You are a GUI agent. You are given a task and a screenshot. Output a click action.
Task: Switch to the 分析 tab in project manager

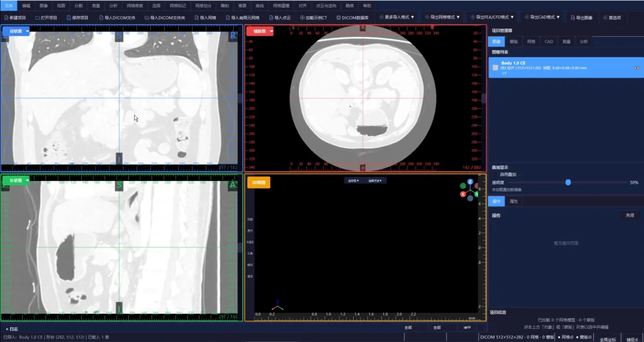click(x=584, y=42)
